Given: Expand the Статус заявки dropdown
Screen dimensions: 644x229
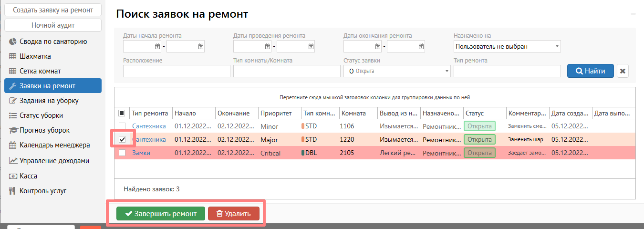Looking at the screenshot, I should pos(397,71).
